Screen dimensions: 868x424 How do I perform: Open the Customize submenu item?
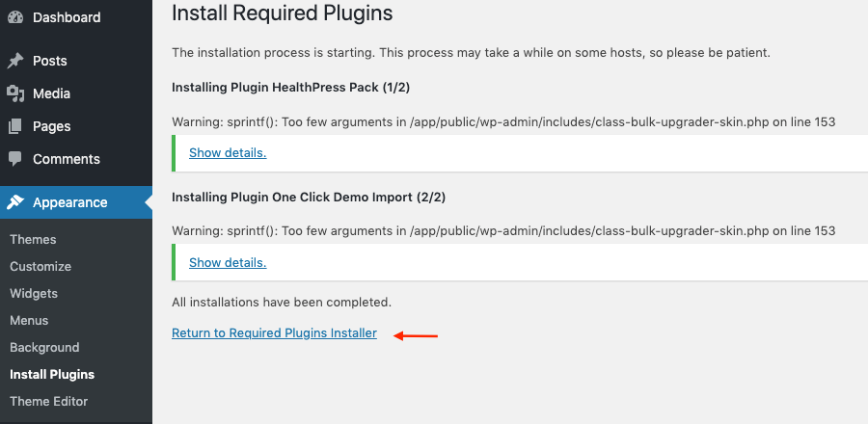(41, 266)
